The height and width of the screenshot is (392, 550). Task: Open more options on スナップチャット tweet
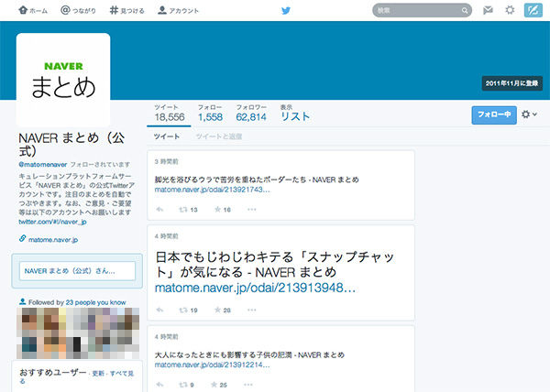252,310
